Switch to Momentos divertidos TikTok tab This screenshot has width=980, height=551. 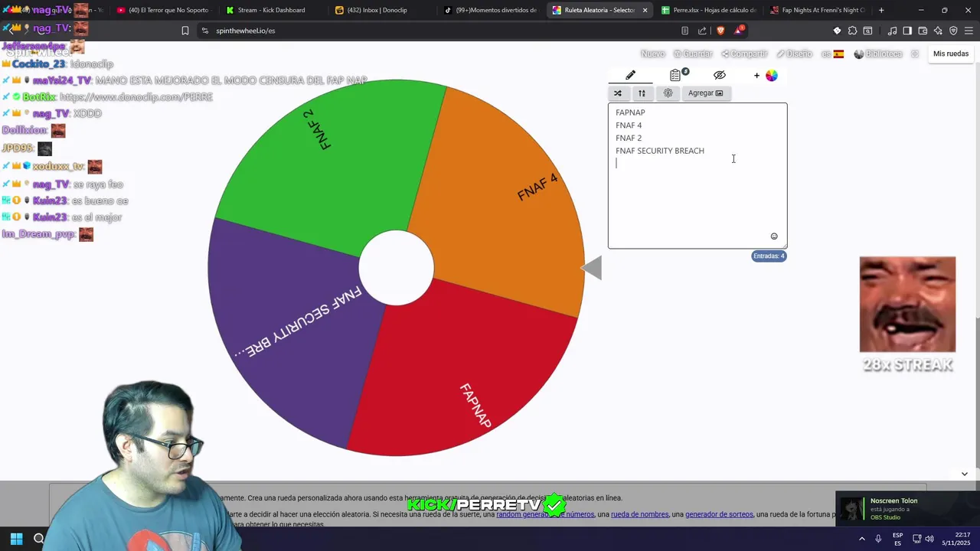tap(490, 10)
